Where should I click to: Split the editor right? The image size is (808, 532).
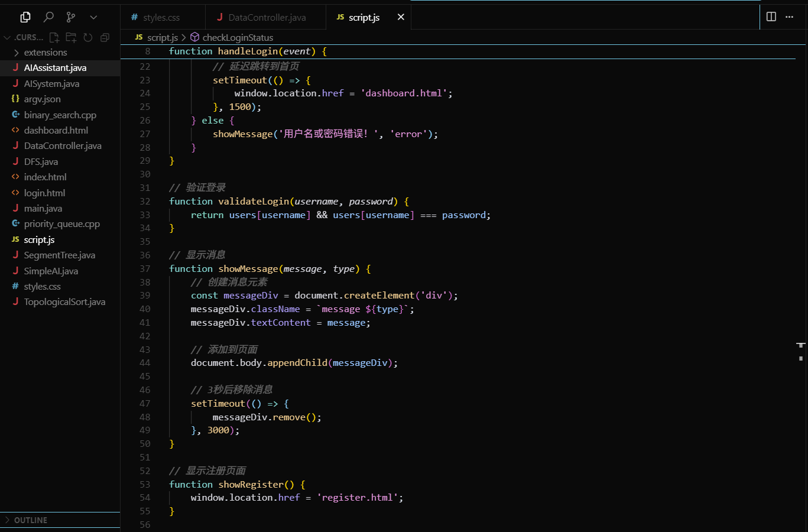(771, 17)
